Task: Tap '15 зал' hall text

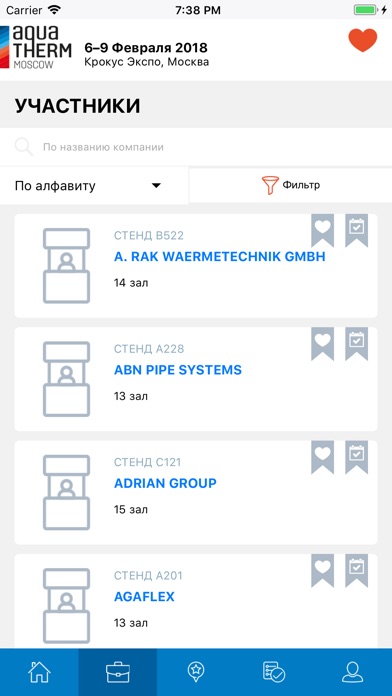Action: (x=131, y=510)
